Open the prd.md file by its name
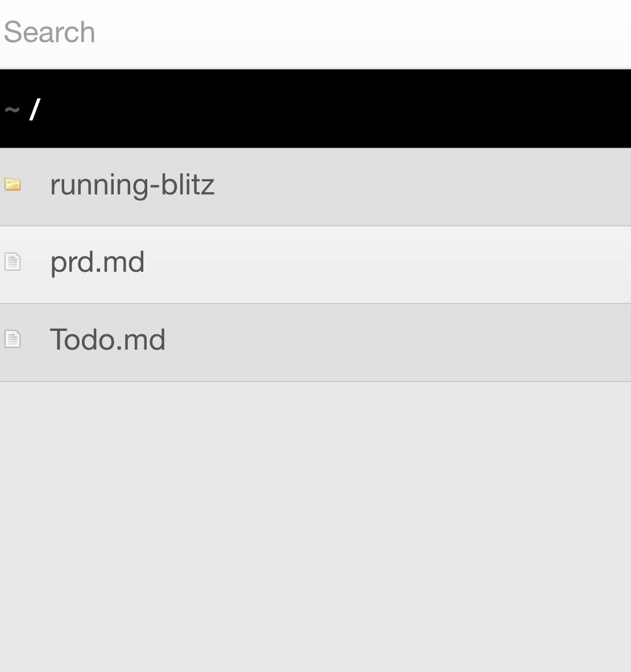The width and height of the screenshot is (631, 672). (x=97, y=262)
